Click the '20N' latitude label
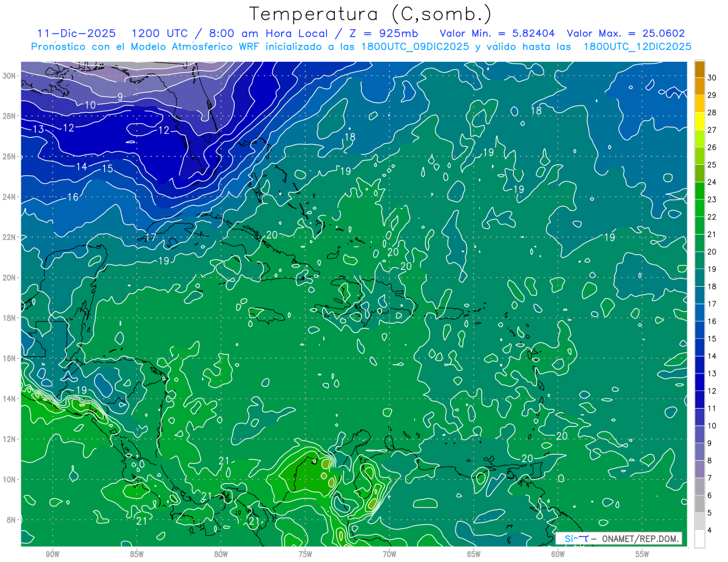728x562 pixels. (x=10, y=278)
